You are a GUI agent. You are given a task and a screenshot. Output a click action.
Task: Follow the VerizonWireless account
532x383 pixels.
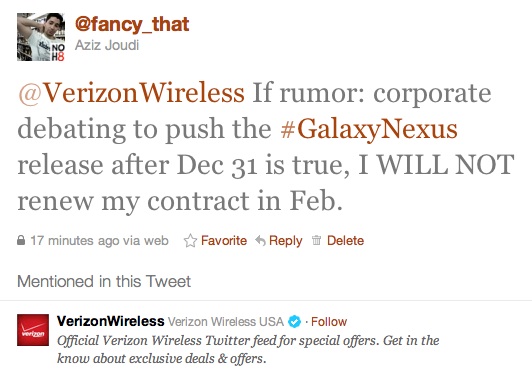tap(329, 321)
